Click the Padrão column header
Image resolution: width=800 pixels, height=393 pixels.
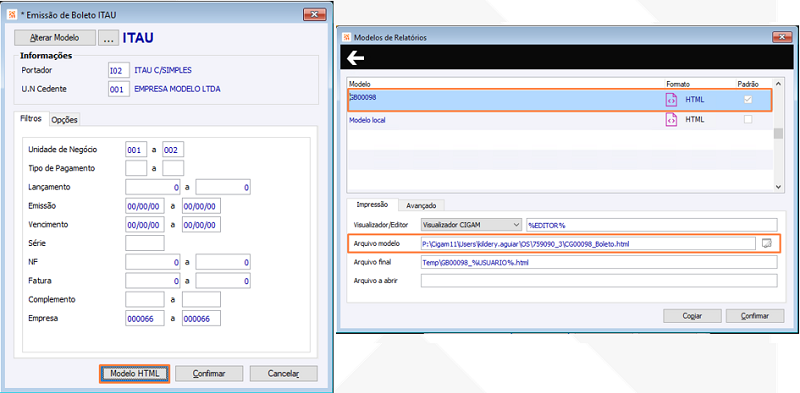(x=748, y=84)
